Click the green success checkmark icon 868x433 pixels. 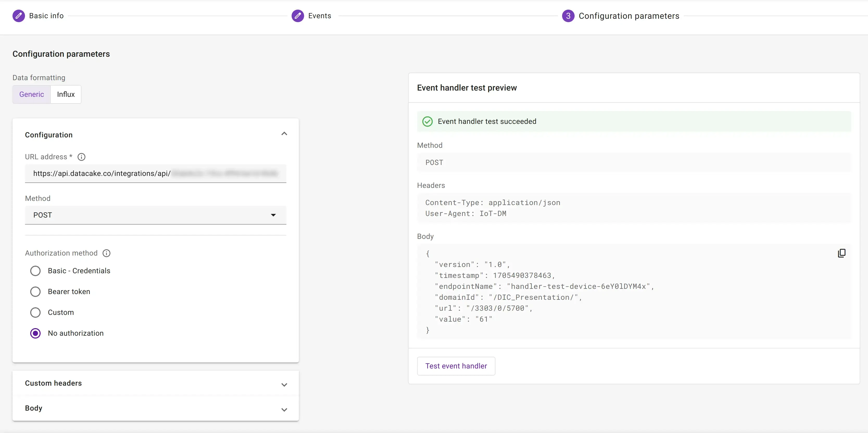427,122
